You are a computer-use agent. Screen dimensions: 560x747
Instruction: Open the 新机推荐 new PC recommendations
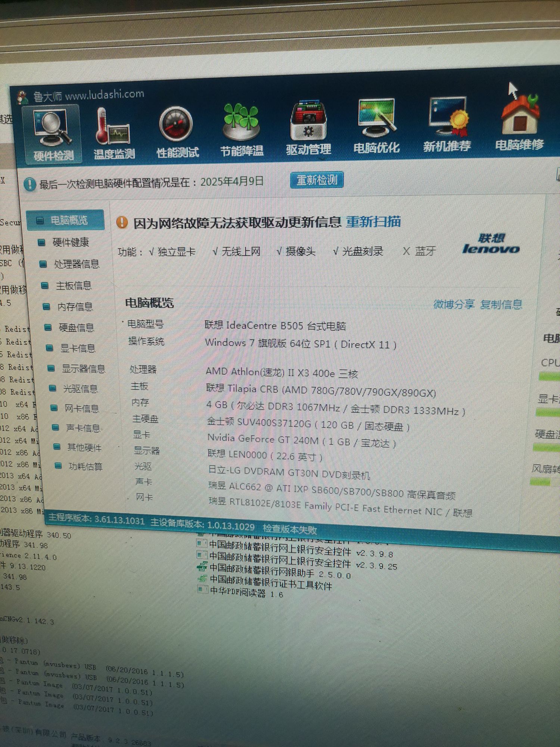tap(447, 125)
